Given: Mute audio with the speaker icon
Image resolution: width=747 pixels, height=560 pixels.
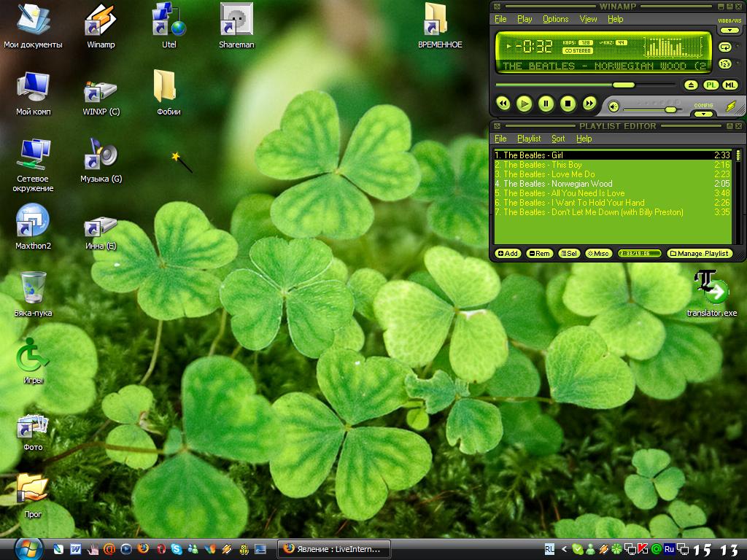Looking at the screenshot, I should tap(614, 107).
